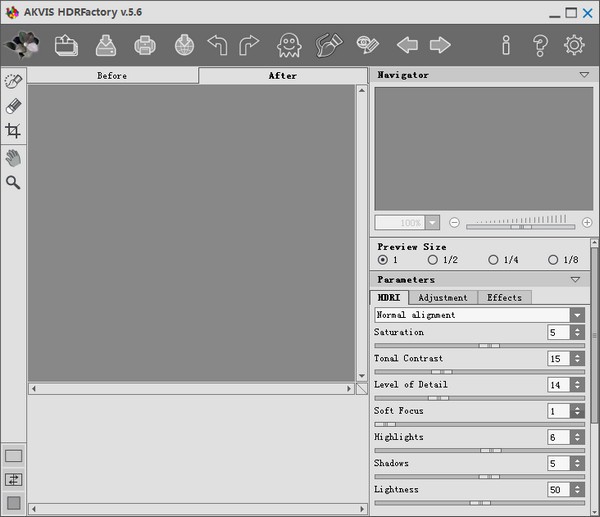Viewport: 600px width, 517px height.
Task: Click the Highlights slider track
Action: [479, 450]
